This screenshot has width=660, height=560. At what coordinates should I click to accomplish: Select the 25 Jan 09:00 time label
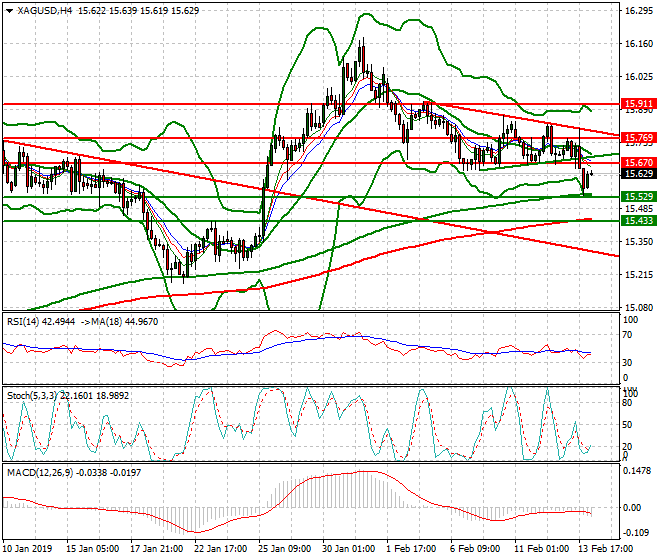click(285, 549)
